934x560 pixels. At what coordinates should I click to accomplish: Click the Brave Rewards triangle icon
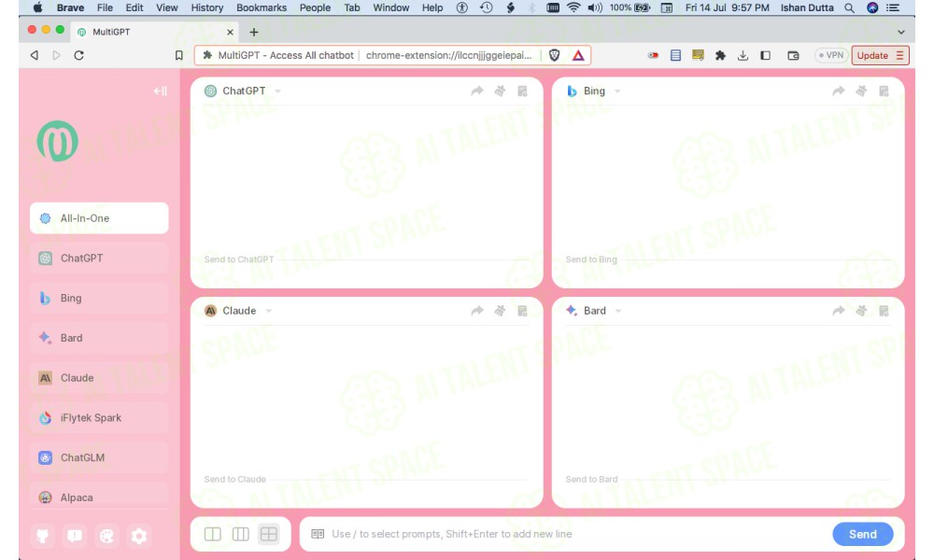[x=578, y=55]
